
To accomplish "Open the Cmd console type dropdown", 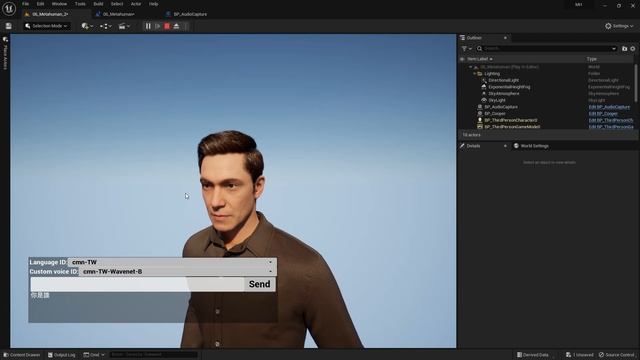I will point(94,355).
